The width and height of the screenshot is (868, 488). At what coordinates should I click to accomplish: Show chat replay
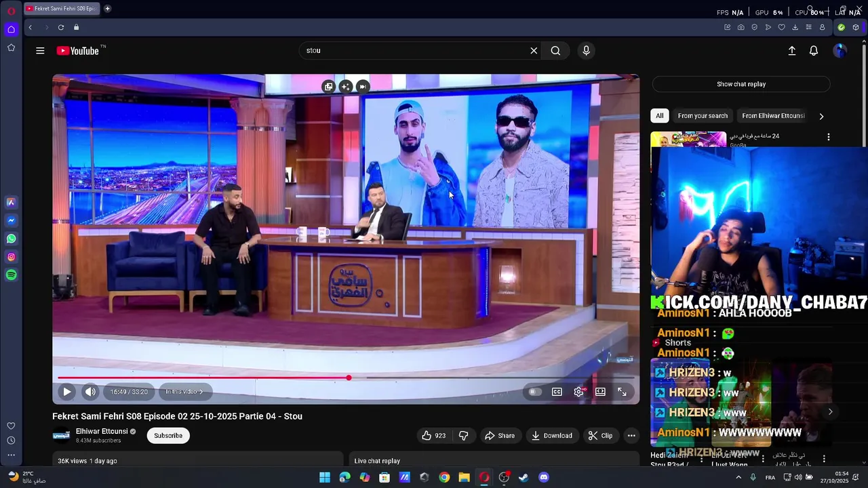point(741,84)
